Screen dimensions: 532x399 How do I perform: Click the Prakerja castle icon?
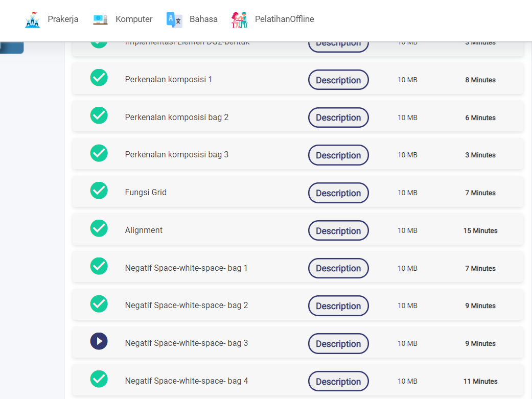click(32, 19)
